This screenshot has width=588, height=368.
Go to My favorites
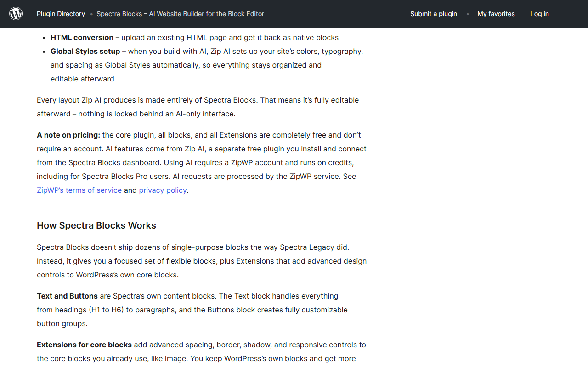tap(496, 14)
